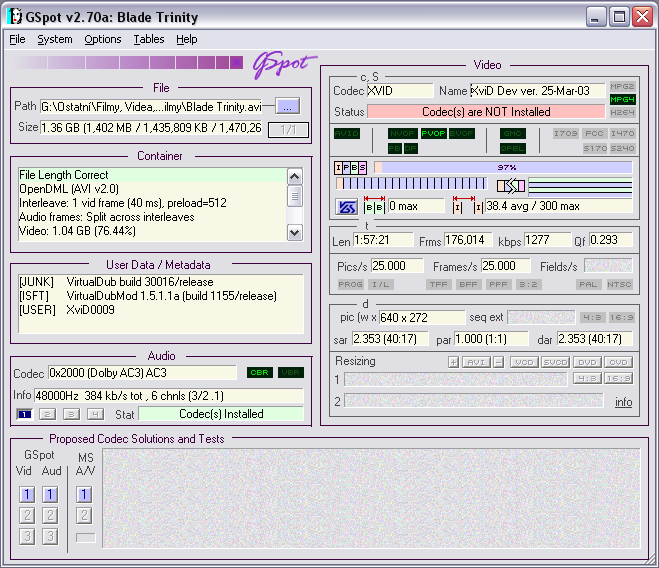Screen dimensions: 659x568
Task: Open the File menu
Action: point(18,39)
